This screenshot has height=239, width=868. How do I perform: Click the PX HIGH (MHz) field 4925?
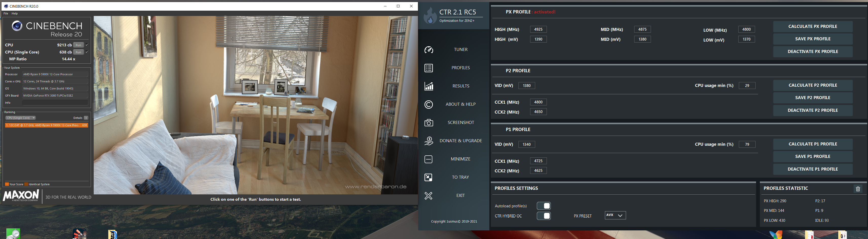coord(538,29)
